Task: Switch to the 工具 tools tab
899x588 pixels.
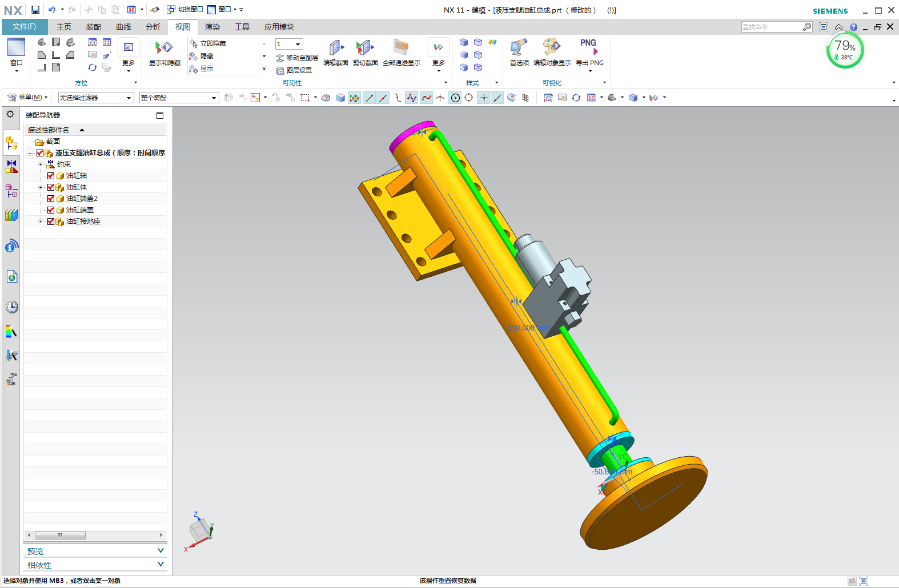Action: click(242, 27)
